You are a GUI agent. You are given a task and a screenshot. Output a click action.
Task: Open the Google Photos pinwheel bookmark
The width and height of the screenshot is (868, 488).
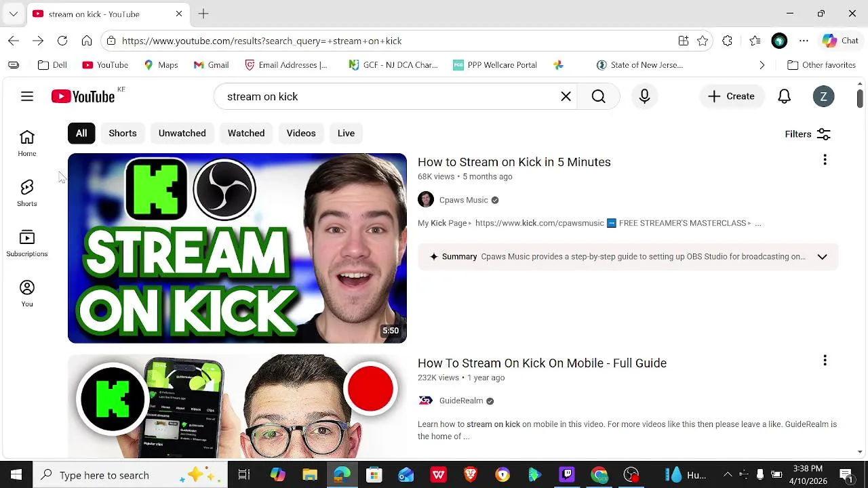558,65
